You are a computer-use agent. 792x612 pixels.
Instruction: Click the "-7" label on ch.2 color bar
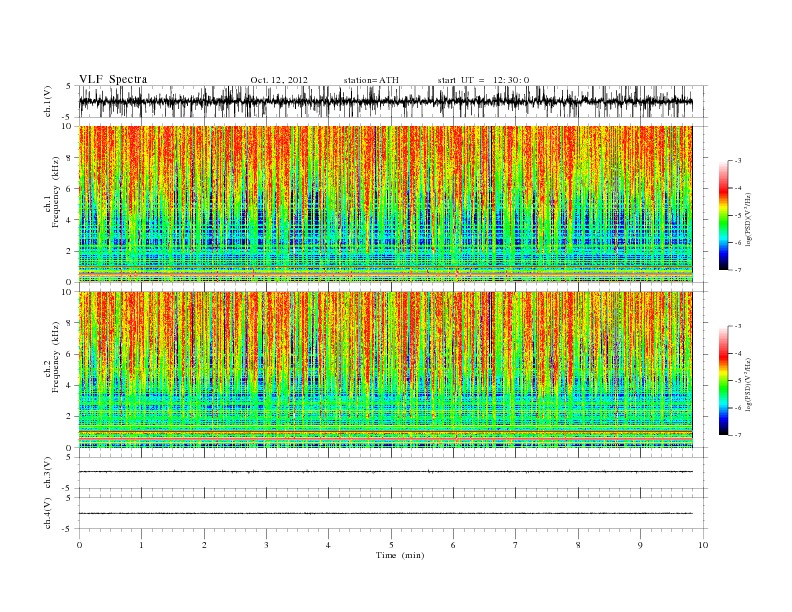coord(737,435)
